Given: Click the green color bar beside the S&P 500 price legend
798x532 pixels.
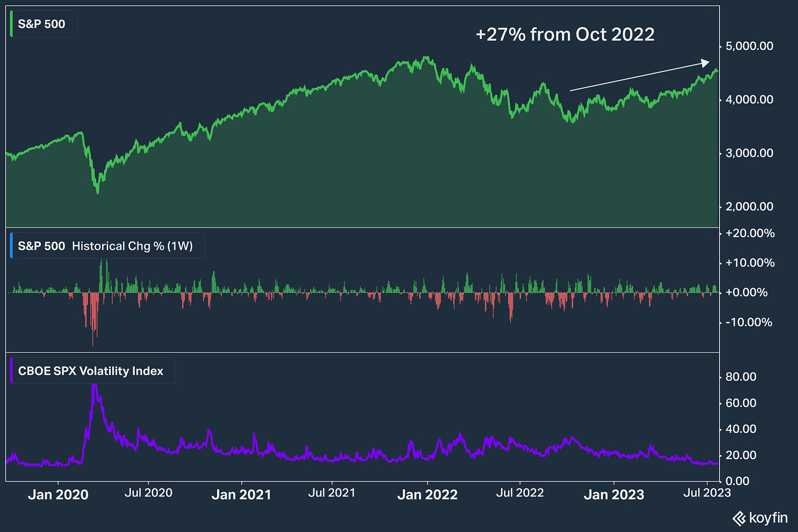Looking at the screenshot, I should point(12,24).
